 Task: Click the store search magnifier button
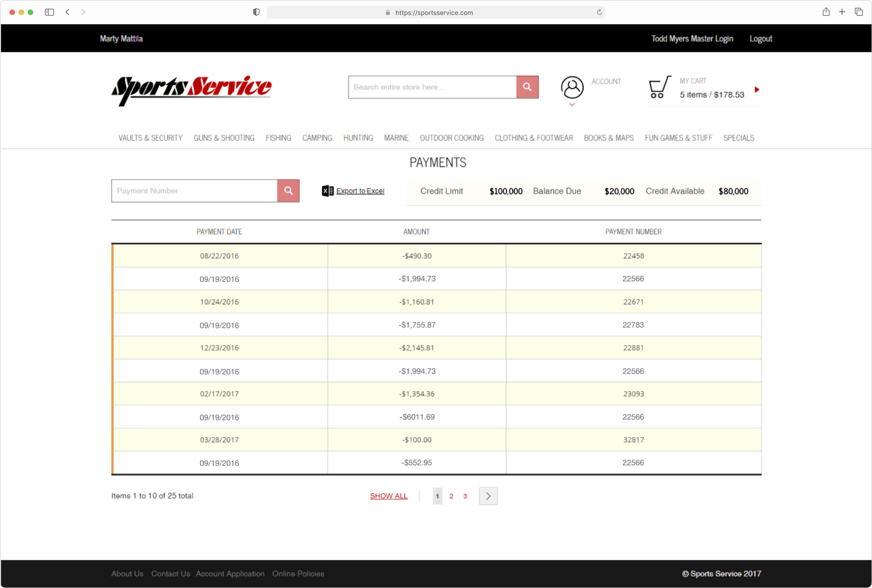(527, 87)
